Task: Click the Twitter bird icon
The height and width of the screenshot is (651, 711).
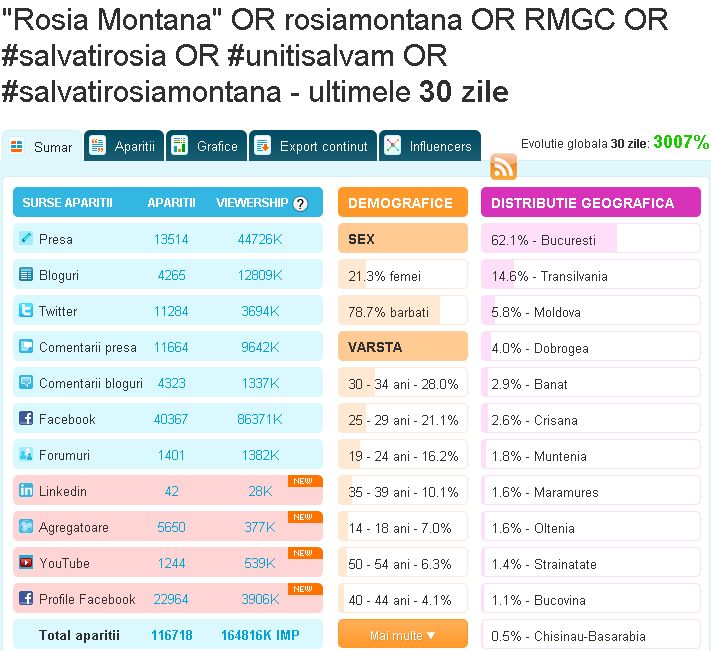Action: click(x=26, y=311)
